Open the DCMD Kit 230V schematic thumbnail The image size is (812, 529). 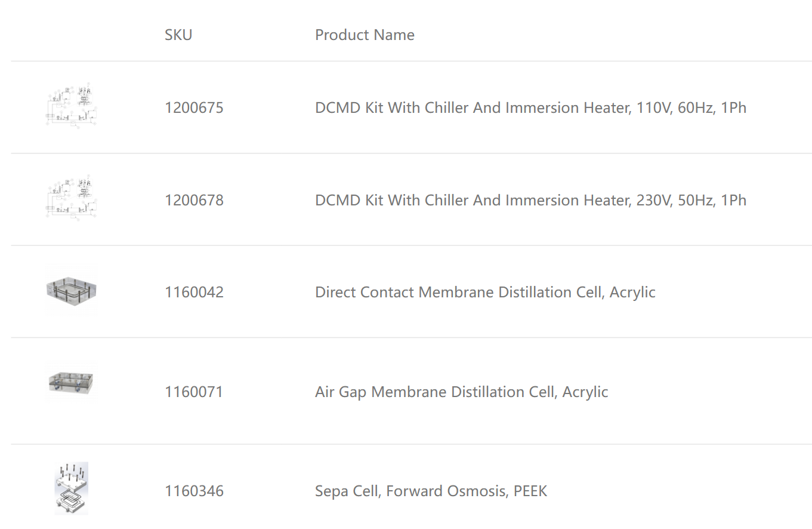click(72, 197)
